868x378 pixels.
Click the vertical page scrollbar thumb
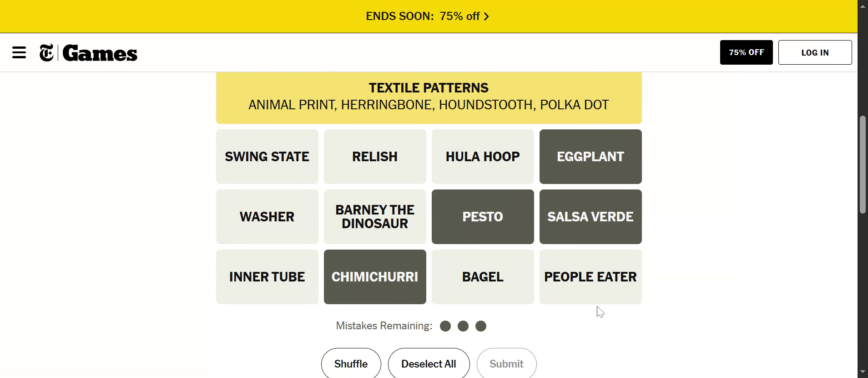pos(863,164)
